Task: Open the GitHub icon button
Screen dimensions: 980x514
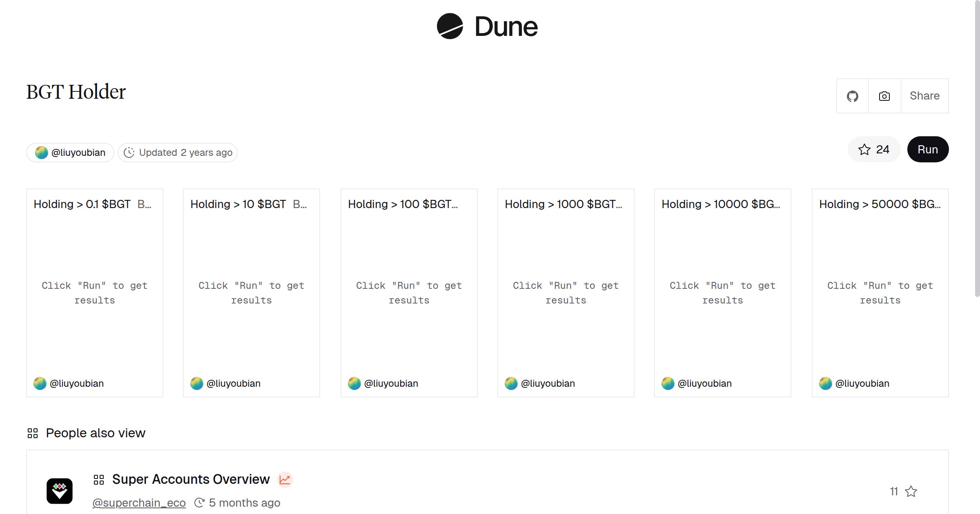Action: point(852,96)
